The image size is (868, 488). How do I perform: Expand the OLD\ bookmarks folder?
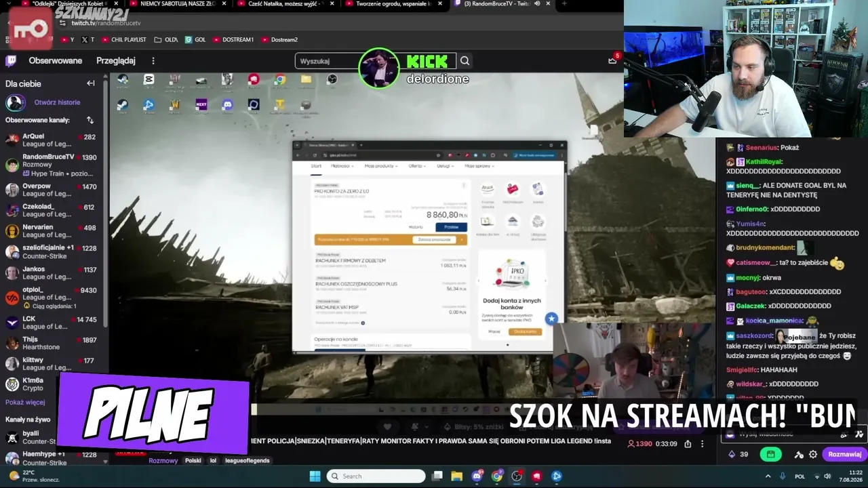(166, 40)
